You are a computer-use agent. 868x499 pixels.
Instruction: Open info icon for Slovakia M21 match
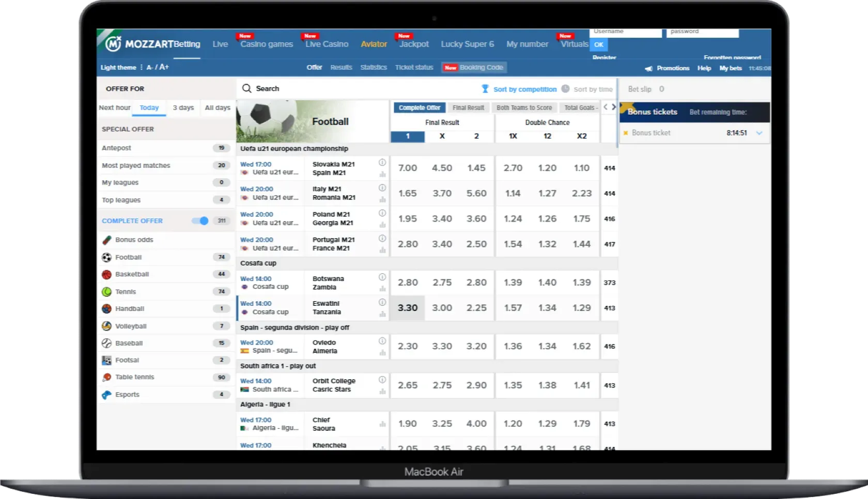[382, 162]
